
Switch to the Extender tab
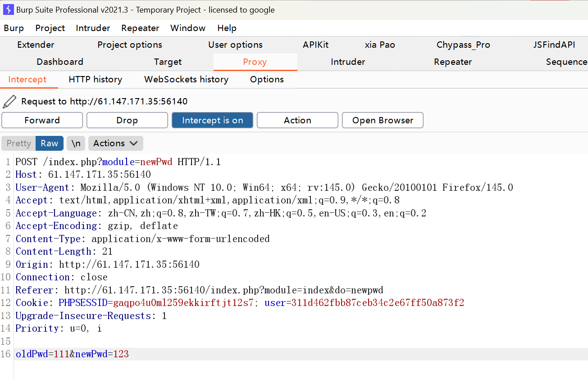(x=36, y=45)
